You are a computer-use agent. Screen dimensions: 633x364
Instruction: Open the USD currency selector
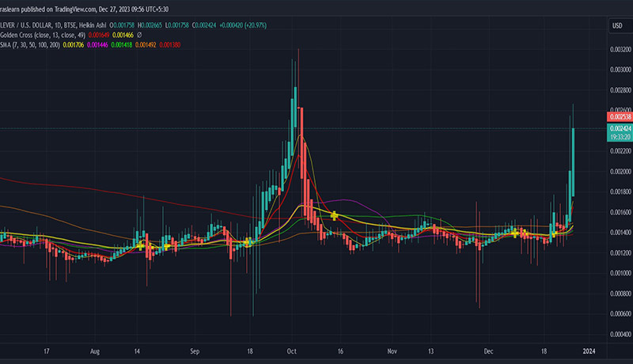617,25
